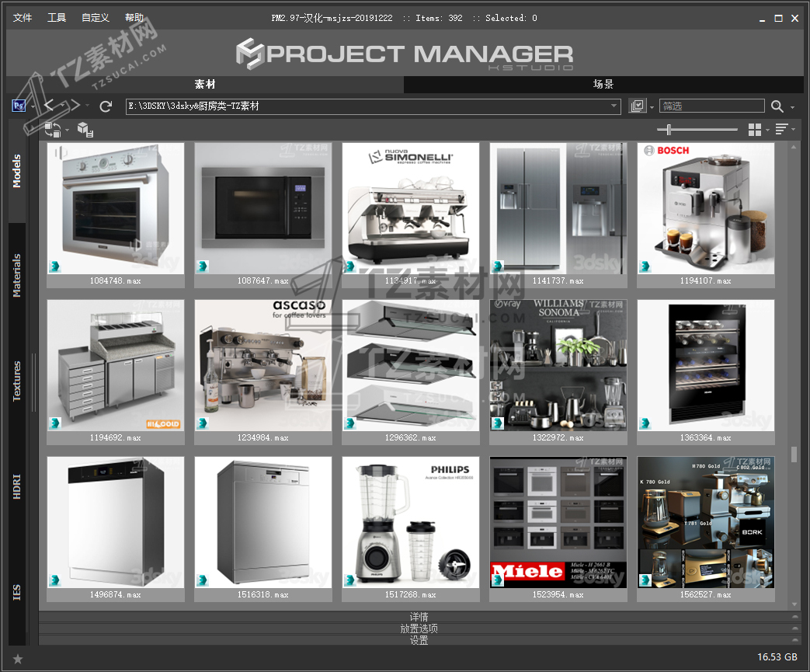Refresh the current folder listing
Screen dimensions: 810x672
tap(106, 106)
